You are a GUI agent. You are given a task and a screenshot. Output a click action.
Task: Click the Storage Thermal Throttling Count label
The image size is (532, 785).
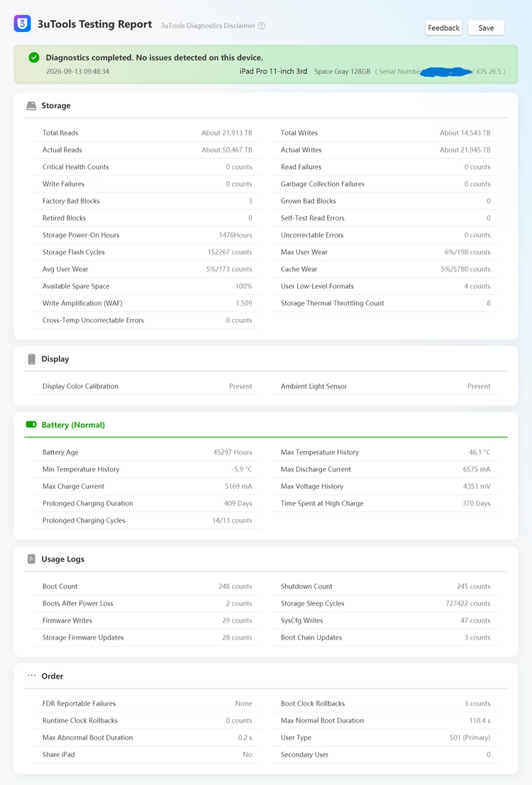[x=332, y=303]
